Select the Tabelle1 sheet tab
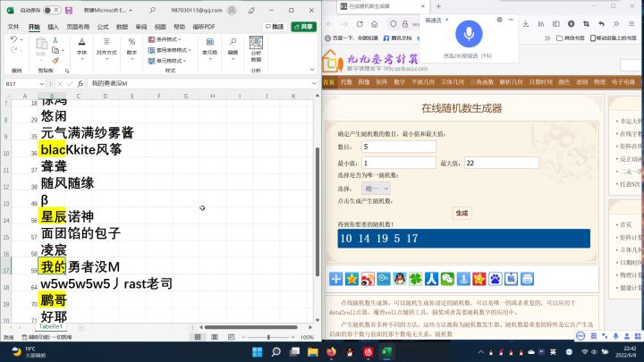This screenshot has height=362, width=644. pos(51,327)
